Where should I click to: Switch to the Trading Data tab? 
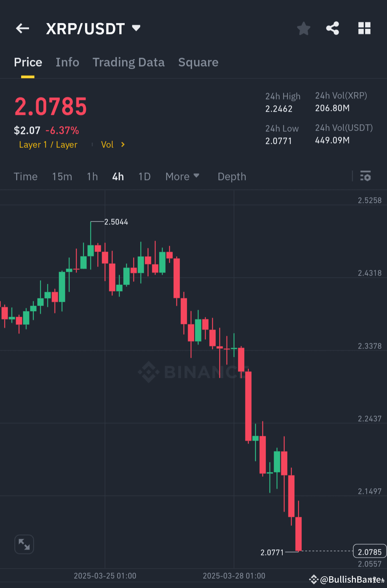point(128,62)
